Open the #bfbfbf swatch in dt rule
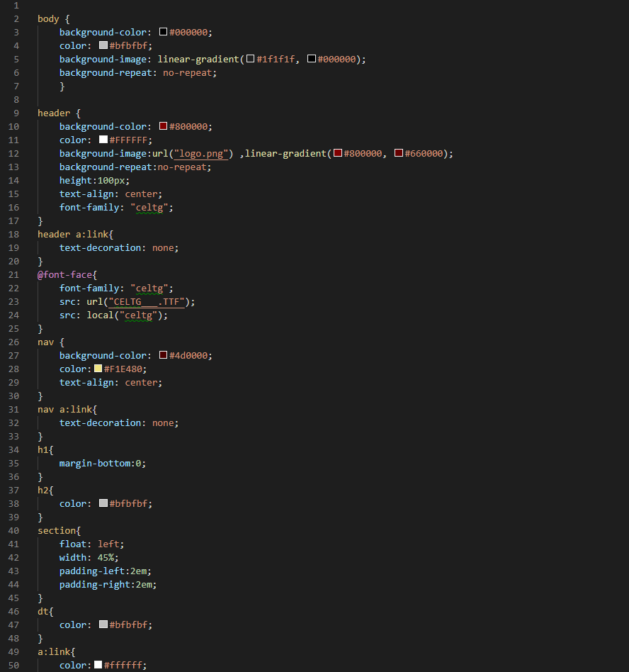The width and height of the screenshot is (629, 672). [103, 625]
